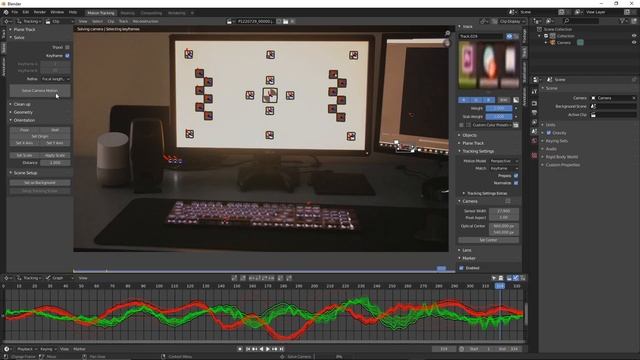
Task: Click the open clip folder icon
Action: pyautogui.click(x=286, y=21)
